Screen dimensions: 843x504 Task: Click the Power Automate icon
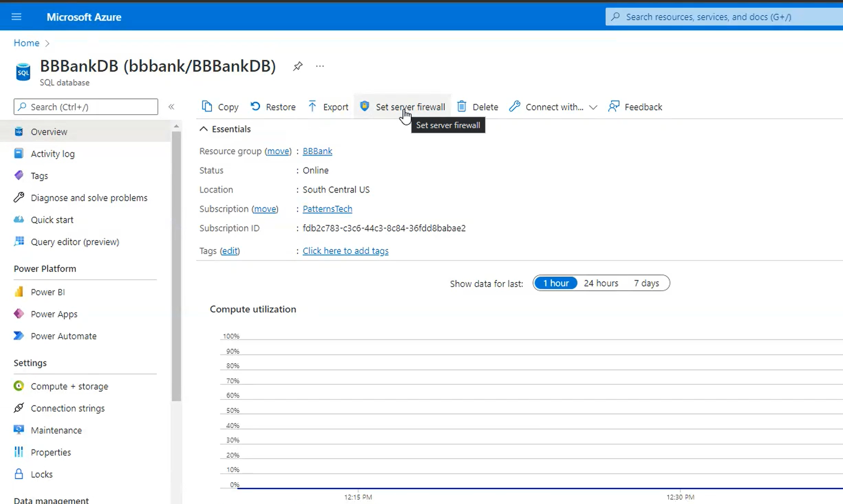click(18, 336)
